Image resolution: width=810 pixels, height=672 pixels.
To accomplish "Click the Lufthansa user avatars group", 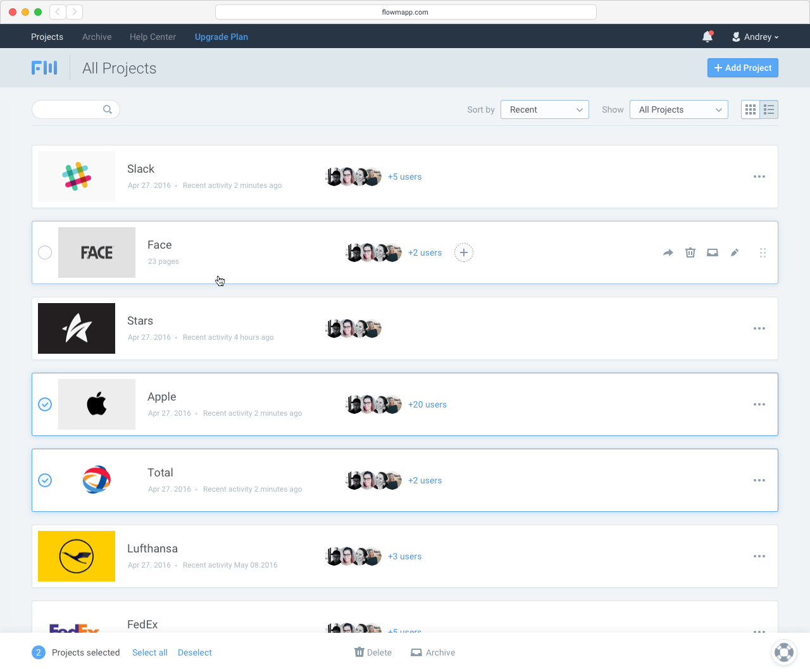I will [x=353, y=556].
